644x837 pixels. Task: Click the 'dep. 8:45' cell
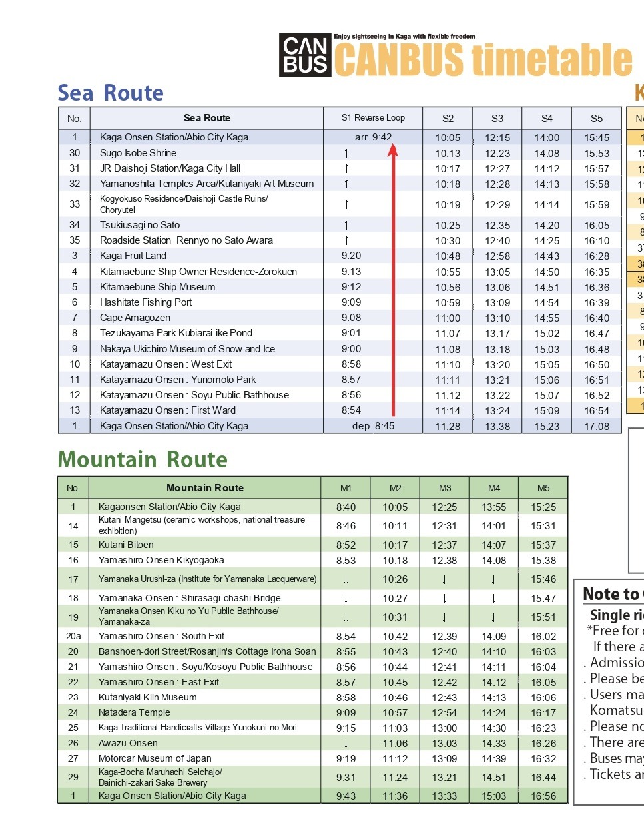(373, 426)
